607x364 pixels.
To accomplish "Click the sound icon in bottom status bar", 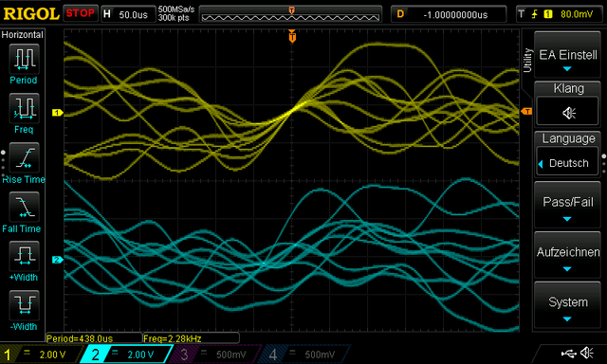I will tap(587, 353).
